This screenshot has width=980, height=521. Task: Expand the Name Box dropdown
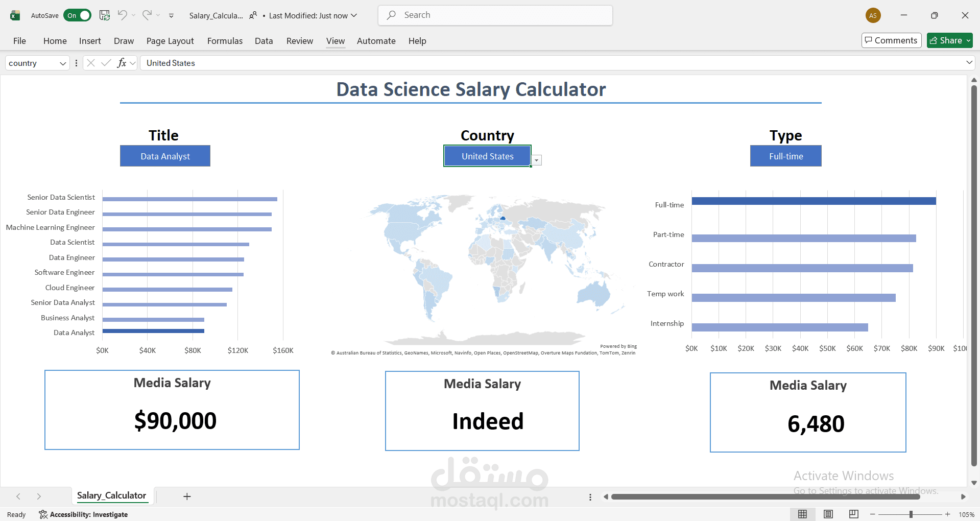click(x=63, y=63)
